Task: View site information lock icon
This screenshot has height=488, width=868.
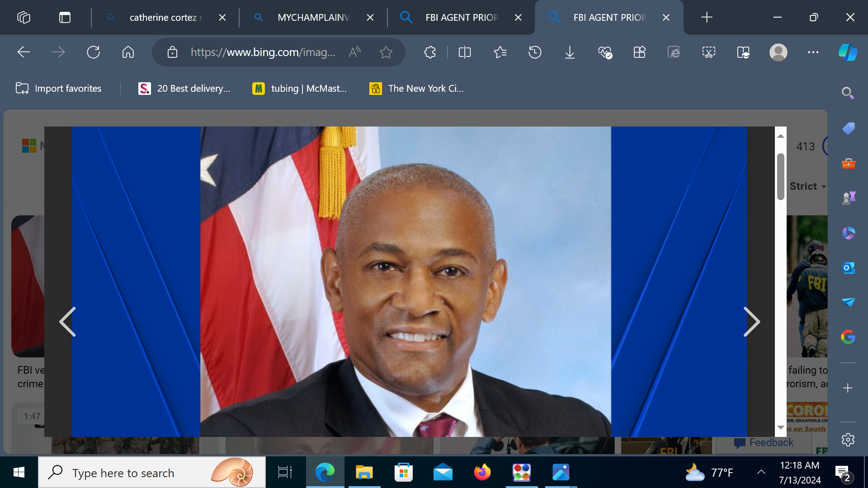Action: [x=172, y=52]
